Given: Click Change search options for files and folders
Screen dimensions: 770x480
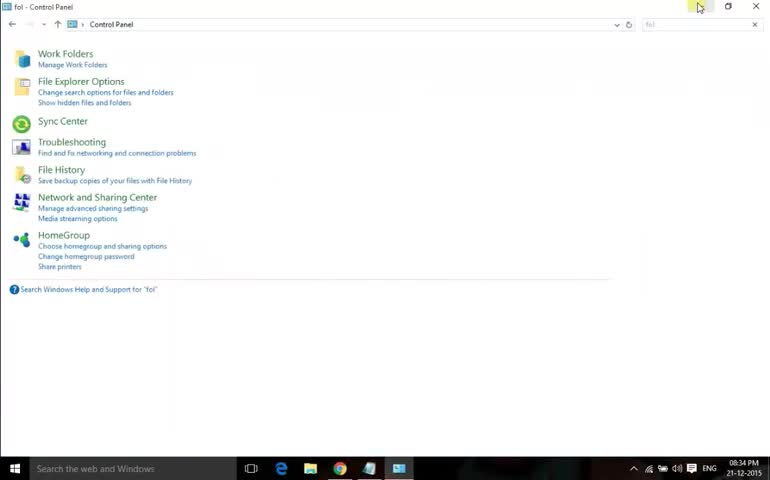Looking at the screenshot, I should (x=106, y=92).
